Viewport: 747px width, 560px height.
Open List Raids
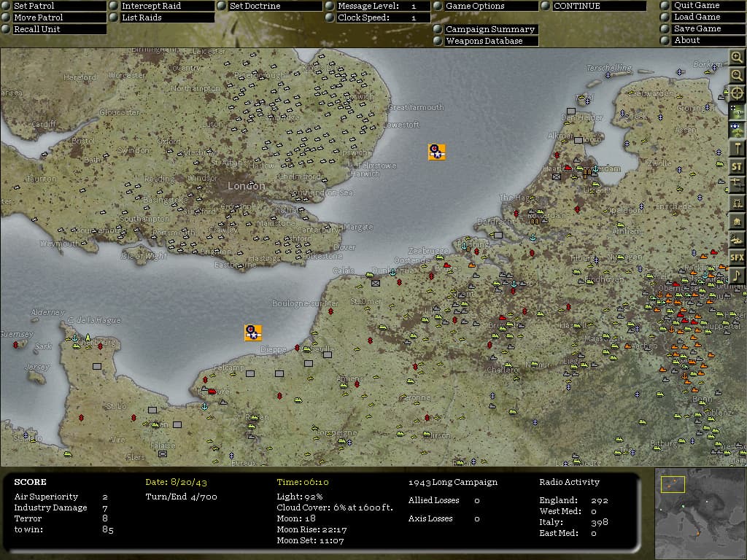(167, 17)
